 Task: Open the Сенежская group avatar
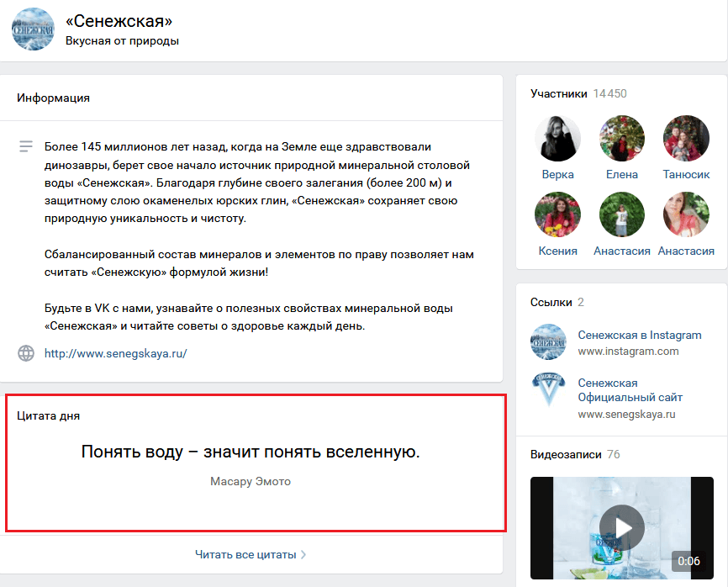pos(33,29)
